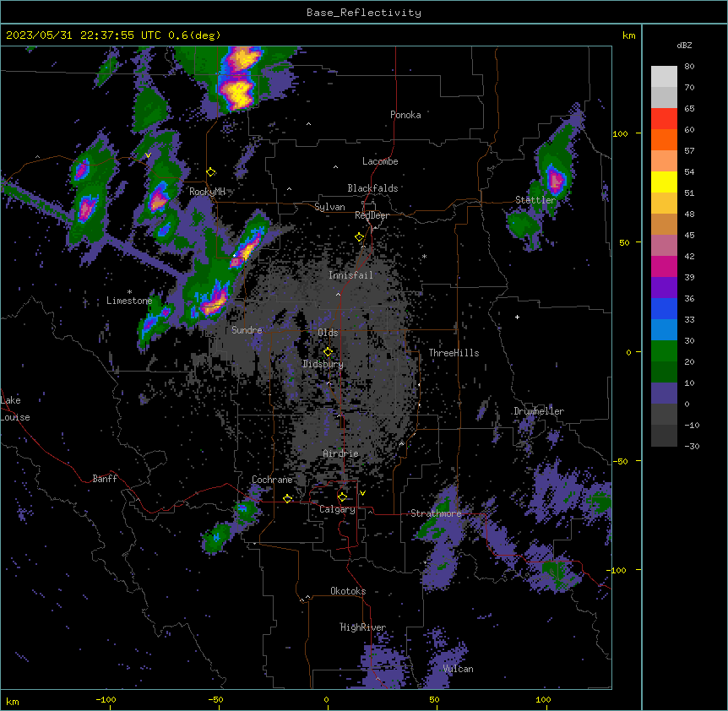Select the asterisk marker above the Limestone label
728x711 pixels.
[x=129, y=292]
